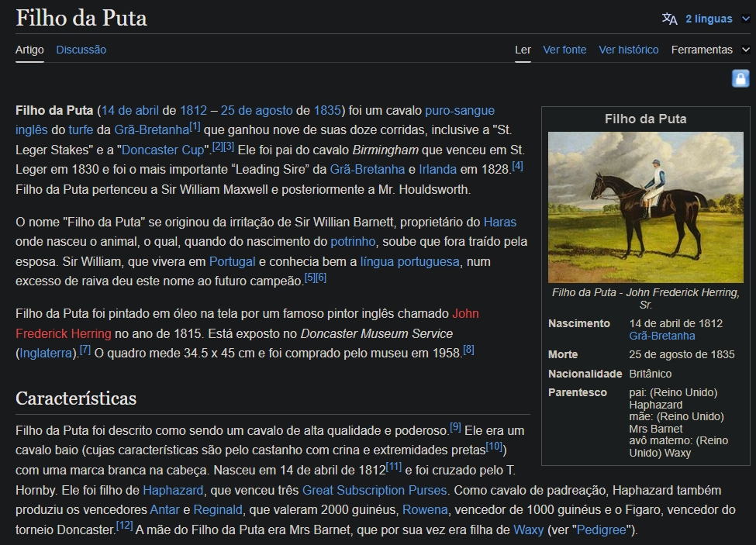Click the puro-sangue inglês link

click(460, 110)
